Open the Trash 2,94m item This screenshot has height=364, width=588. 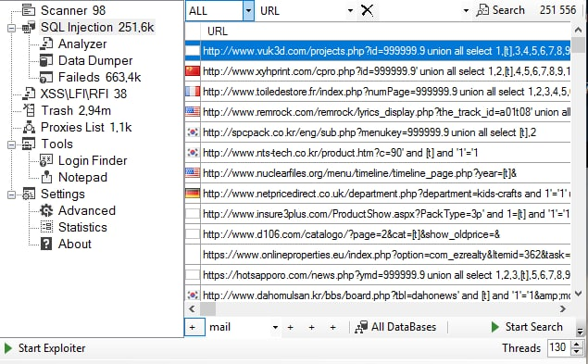[76, 111]
